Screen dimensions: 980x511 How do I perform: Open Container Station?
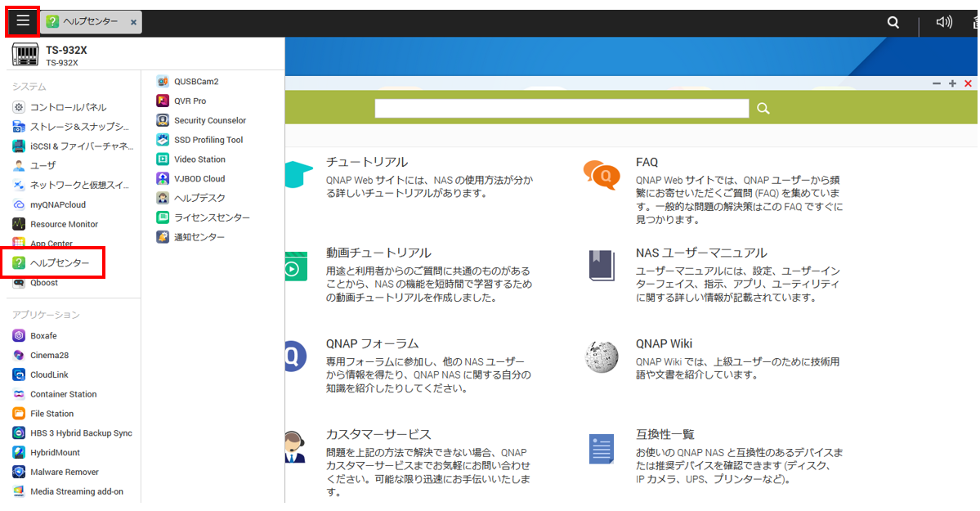coord(55,394)
